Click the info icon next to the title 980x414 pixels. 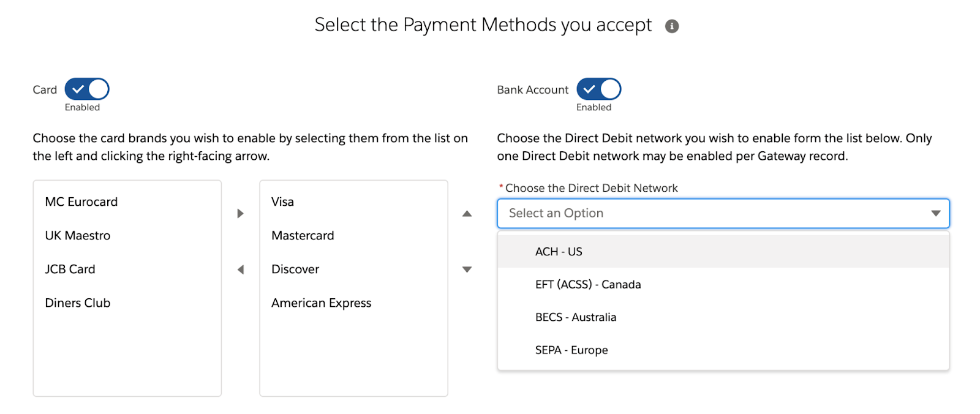click(671, 25)
